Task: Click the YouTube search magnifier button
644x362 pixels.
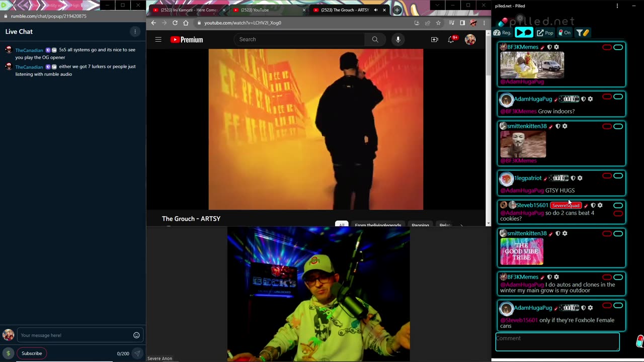Action: [x=375, y=39]
